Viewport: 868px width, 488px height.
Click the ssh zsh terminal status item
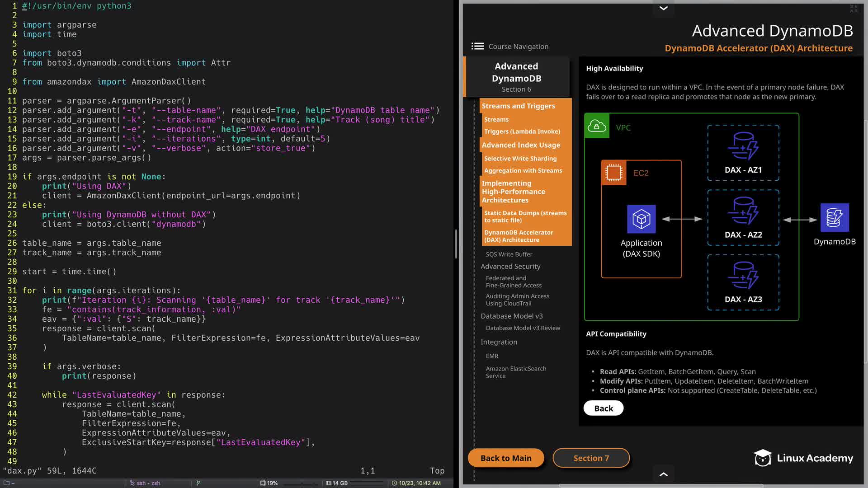(x=146, y=483)
